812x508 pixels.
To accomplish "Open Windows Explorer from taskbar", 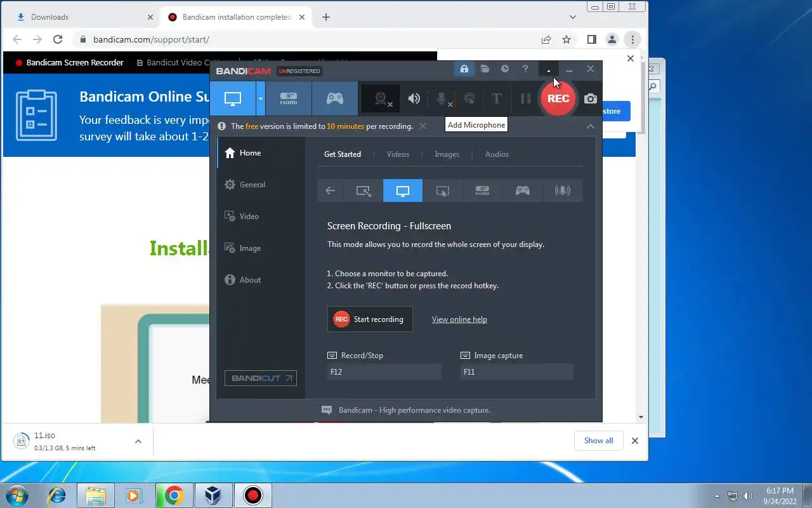I will click(96, 495).
